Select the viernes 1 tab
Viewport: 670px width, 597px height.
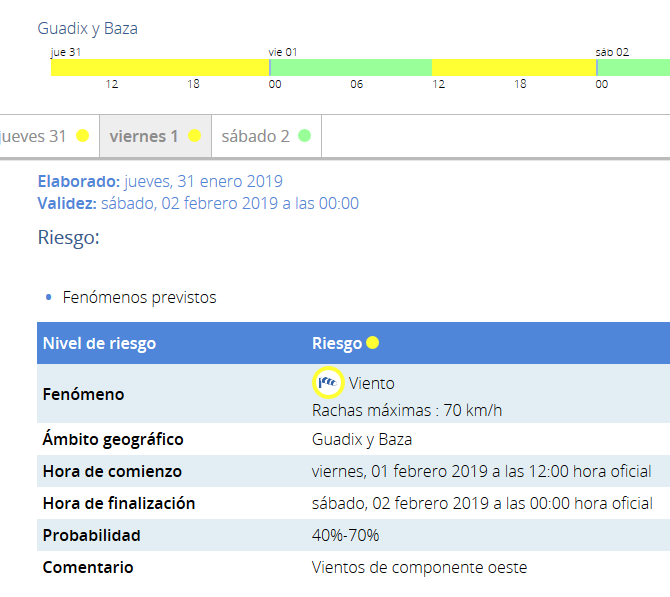(145, 136)
